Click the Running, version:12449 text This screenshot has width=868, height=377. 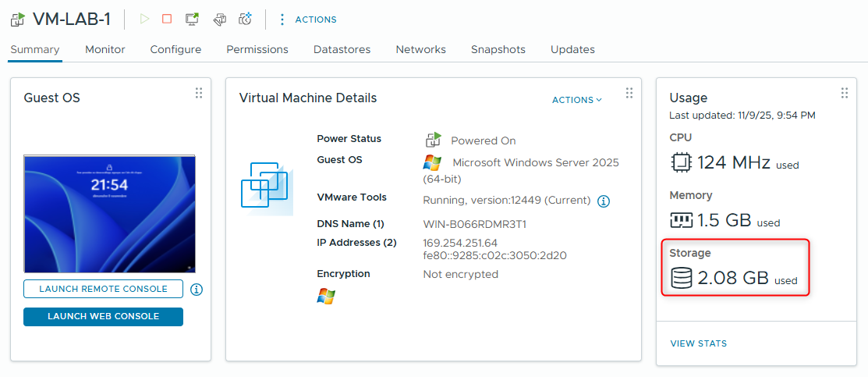pyautogui.click(x=506, y=200)
